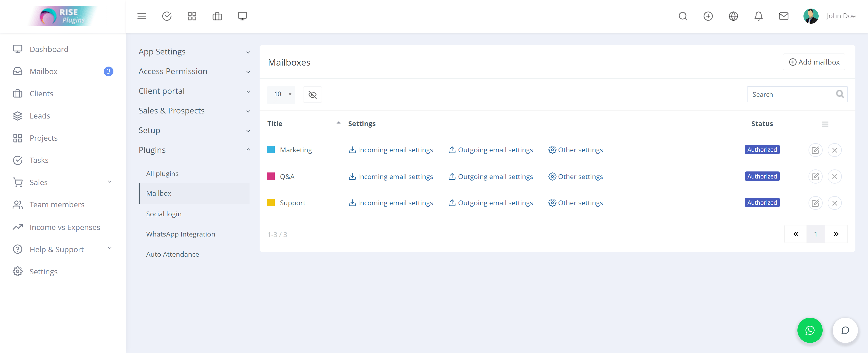868x353 pixels.
Task: Click the next page arrow button
Action: (x=837, y=234)
